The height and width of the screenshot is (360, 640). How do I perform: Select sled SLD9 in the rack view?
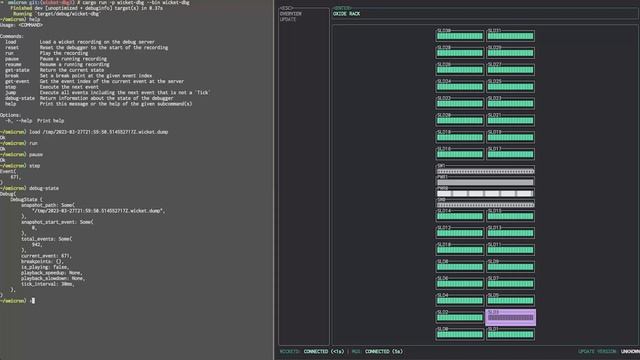pyautogui.click(x=510, y=267)
